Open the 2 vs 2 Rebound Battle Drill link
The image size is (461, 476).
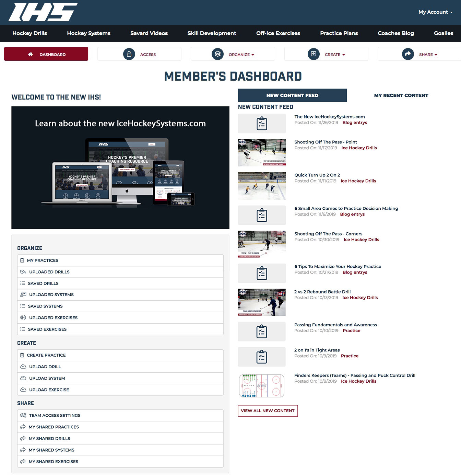322,292
